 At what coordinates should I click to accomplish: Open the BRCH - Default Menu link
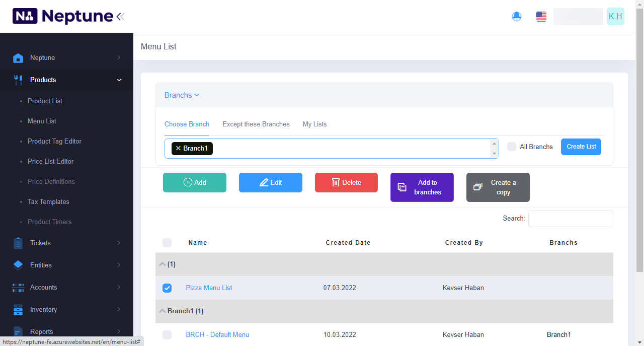(217, 335)
